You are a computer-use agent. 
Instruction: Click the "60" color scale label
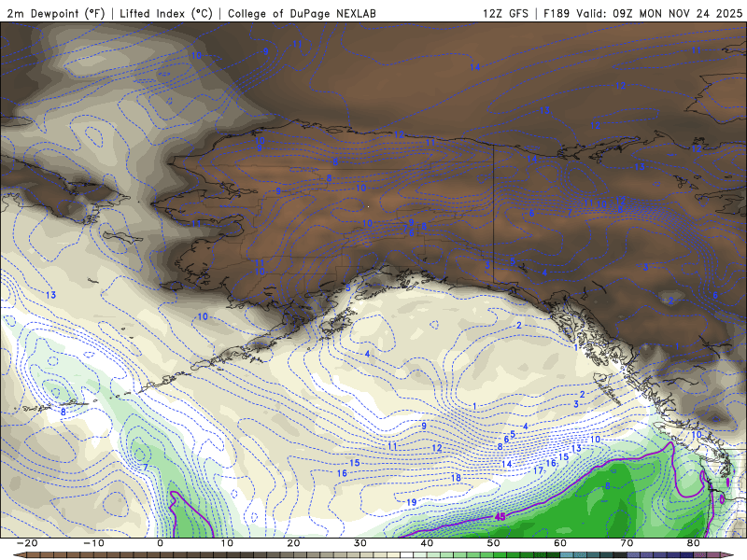coord(560,543)
